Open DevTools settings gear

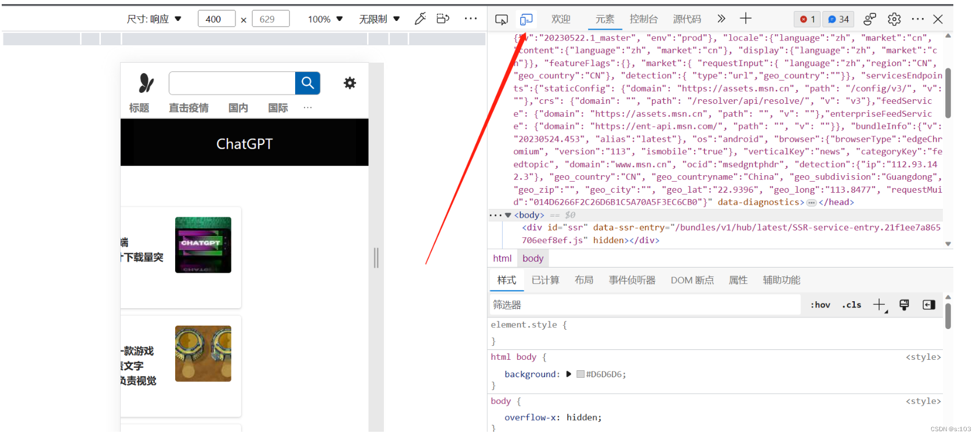point(894,19)
